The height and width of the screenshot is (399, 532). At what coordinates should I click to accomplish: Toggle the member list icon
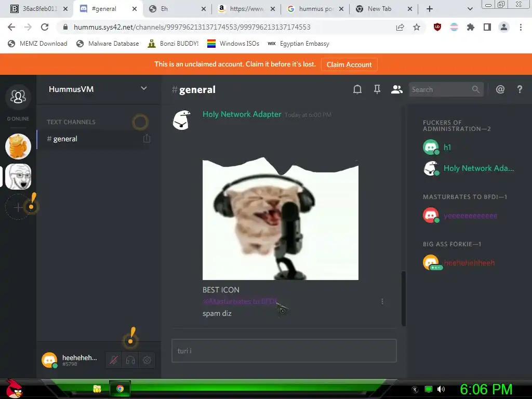pos(396,89)
